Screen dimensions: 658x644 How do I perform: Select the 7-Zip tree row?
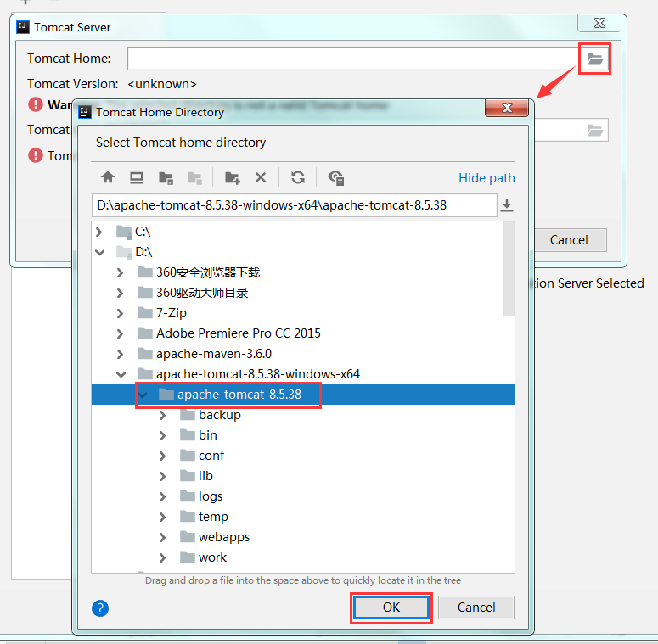coord(297,313)
